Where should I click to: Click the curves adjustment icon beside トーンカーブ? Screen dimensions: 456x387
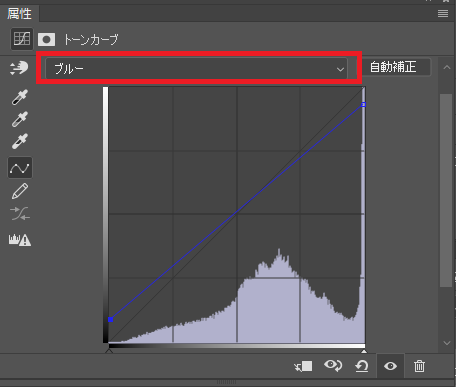22,39
